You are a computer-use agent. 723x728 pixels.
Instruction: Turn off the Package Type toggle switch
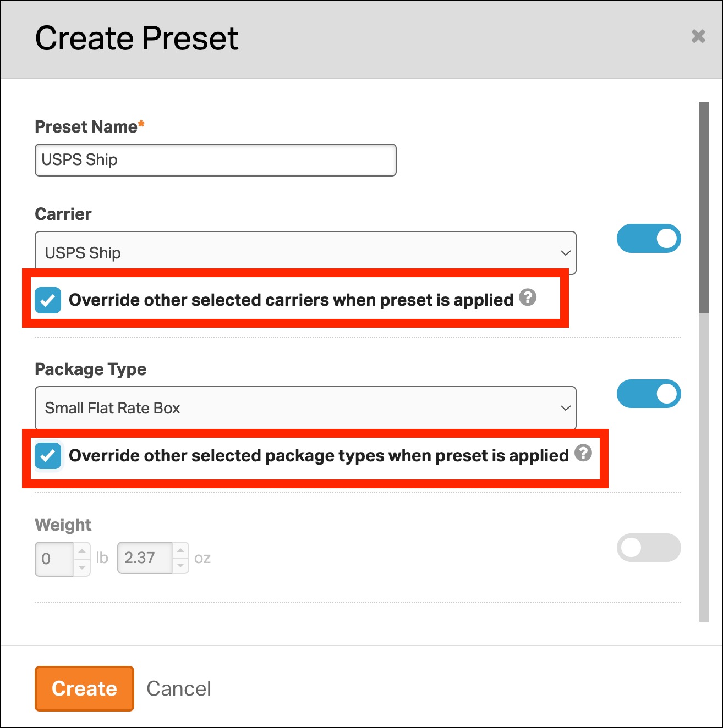(x=649, y=394)
